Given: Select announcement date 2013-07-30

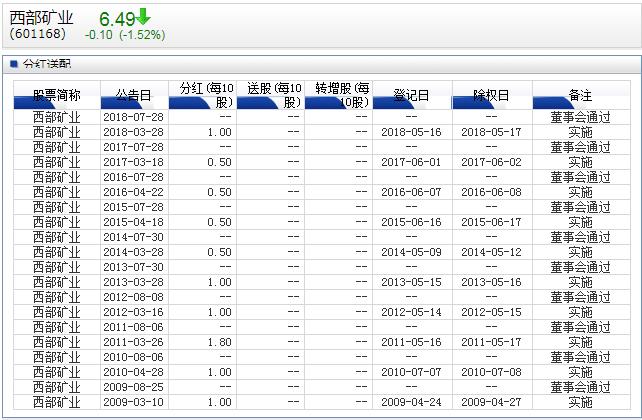Looking at the screenshot, I should pyautogui.click(x=133, y=267).
